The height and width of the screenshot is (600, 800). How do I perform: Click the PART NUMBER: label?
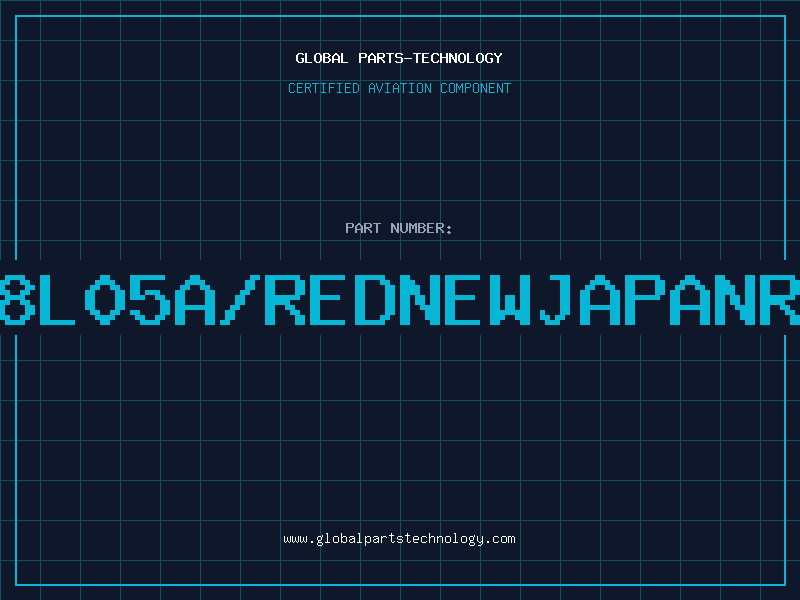point(399,228)
